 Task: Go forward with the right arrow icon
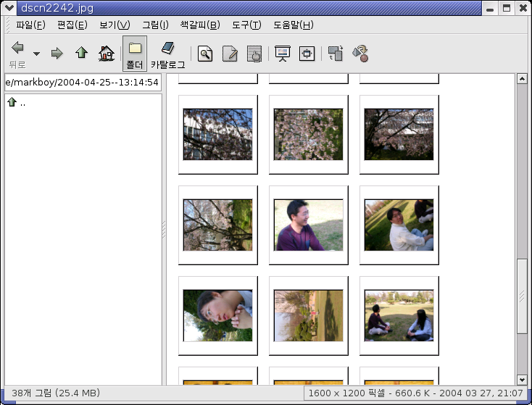pos(57,54)
